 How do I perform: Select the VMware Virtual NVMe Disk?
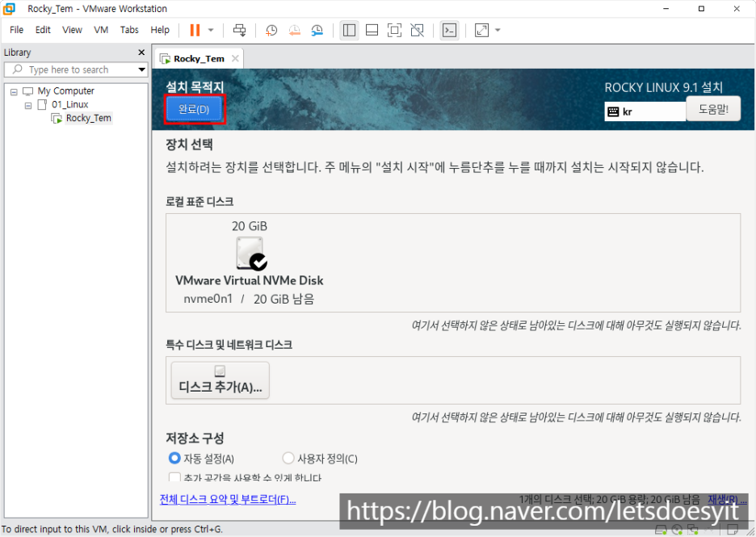(x=250, y=262)
